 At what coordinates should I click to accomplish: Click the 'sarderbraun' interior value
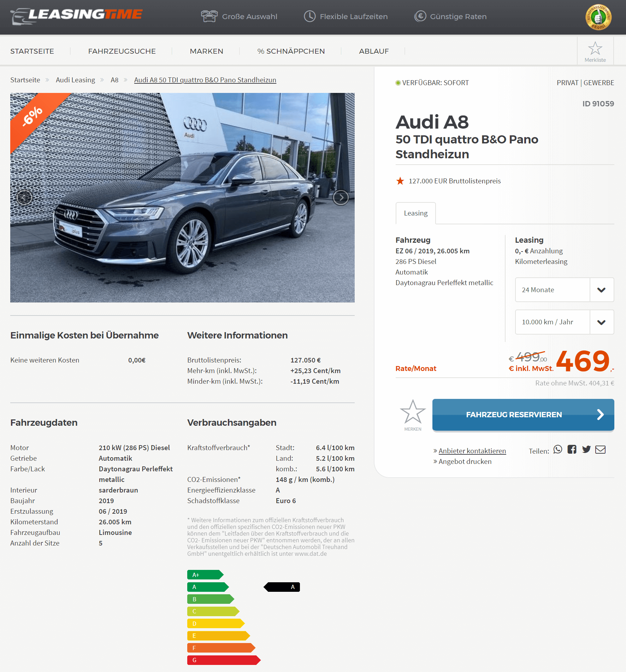click(x=118, y=490)
